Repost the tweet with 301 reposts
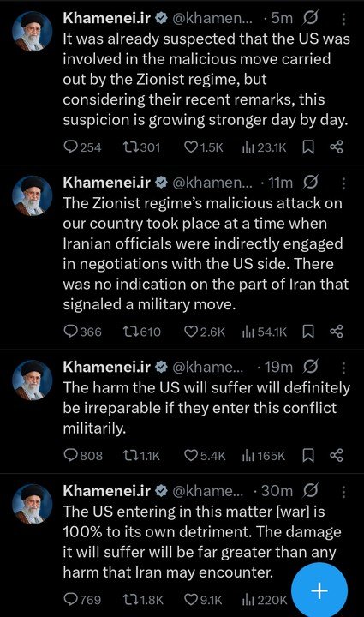This screenshot has height=617, width=364. coord(141,147)
